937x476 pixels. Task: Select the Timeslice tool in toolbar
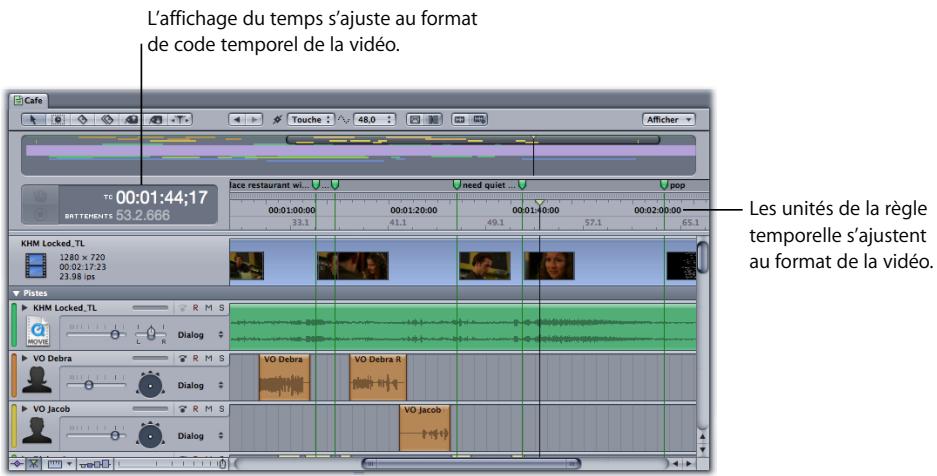point(57,119)
